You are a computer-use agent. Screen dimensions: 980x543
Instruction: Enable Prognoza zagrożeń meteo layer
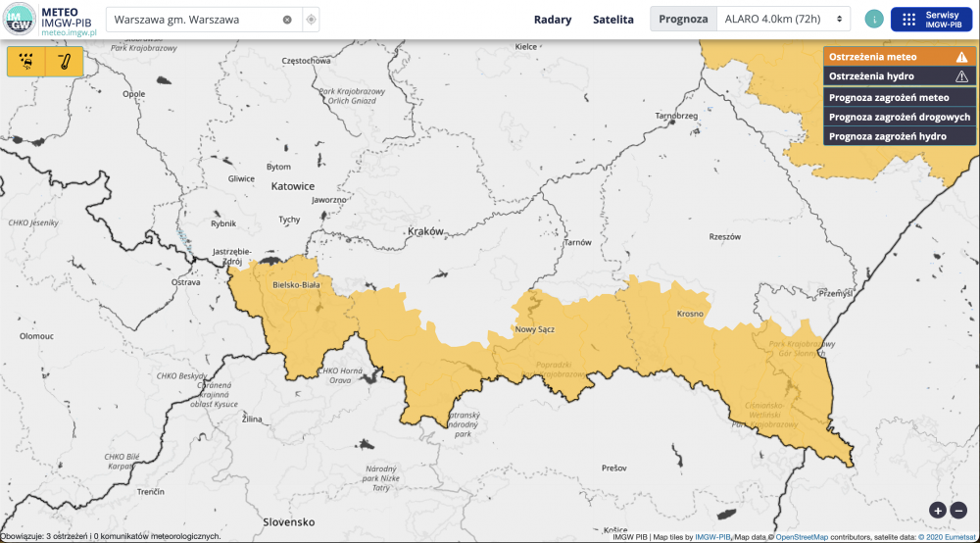pos(900,97)
